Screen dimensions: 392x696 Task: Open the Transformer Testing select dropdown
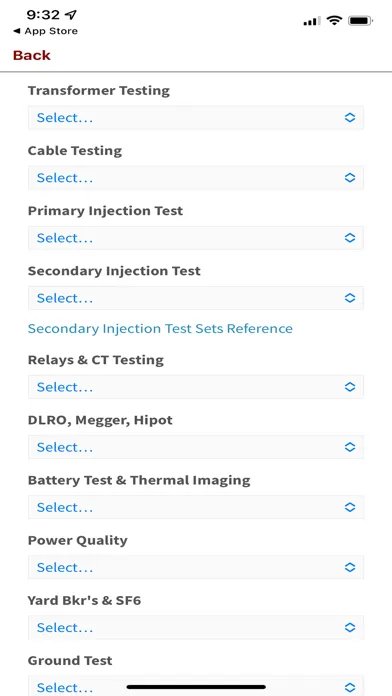point(196,118)
